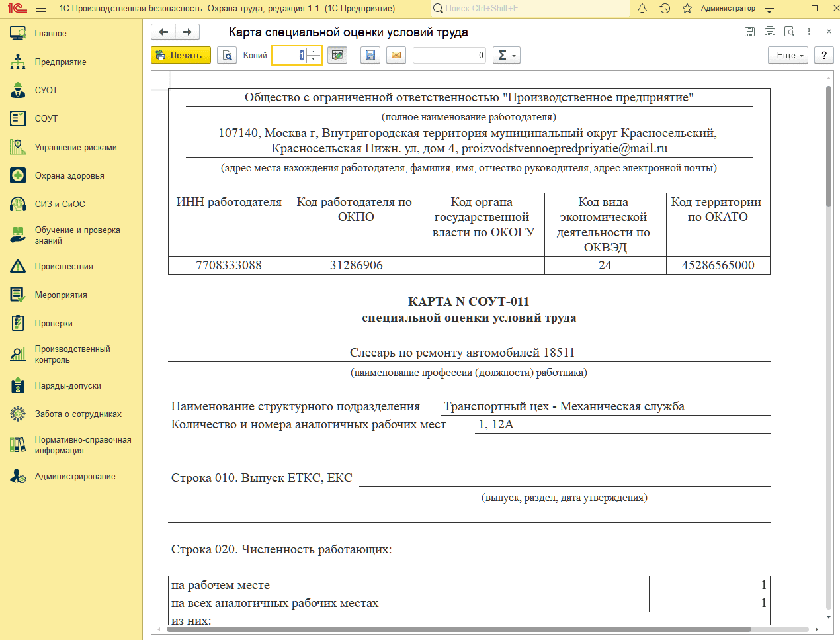The image size is (840, 640).
Task: Click the sum value field showing 0
Action: click(450, 55)
